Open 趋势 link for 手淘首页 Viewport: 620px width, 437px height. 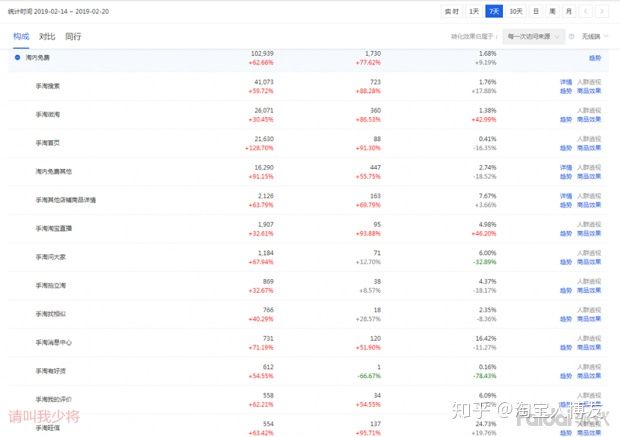pos(566,148)
